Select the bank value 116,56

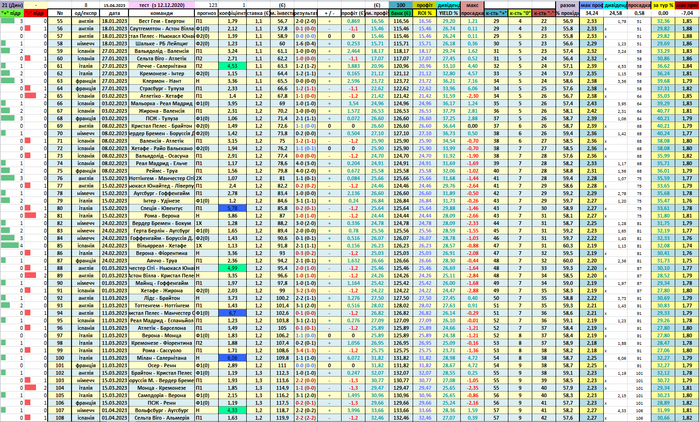(x=400, y=21)
